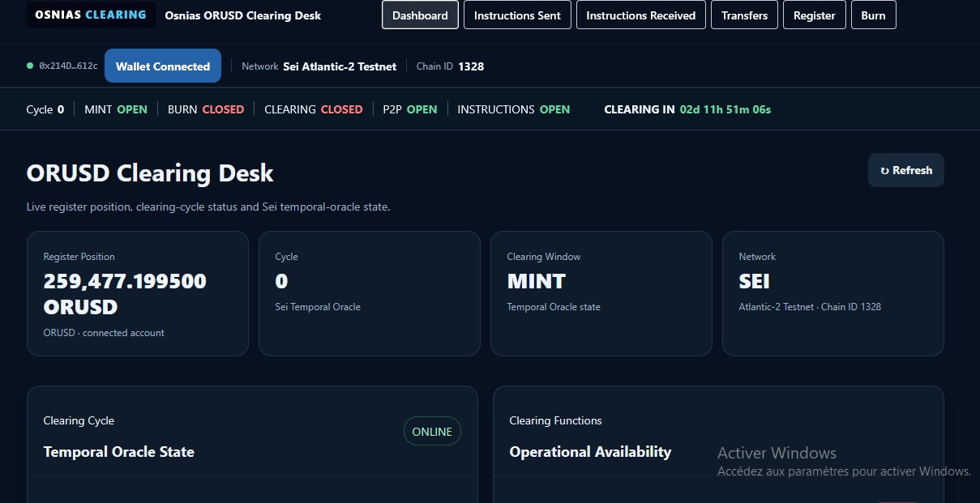Go to Instructions Sent page

517,15
